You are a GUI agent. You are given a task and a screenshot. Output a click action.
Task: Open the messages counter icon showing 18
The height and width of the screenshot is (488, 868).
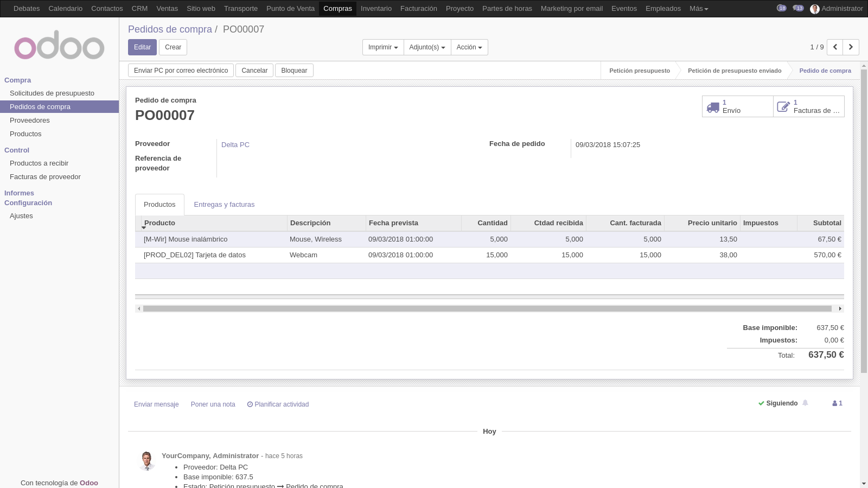(781, 8)
